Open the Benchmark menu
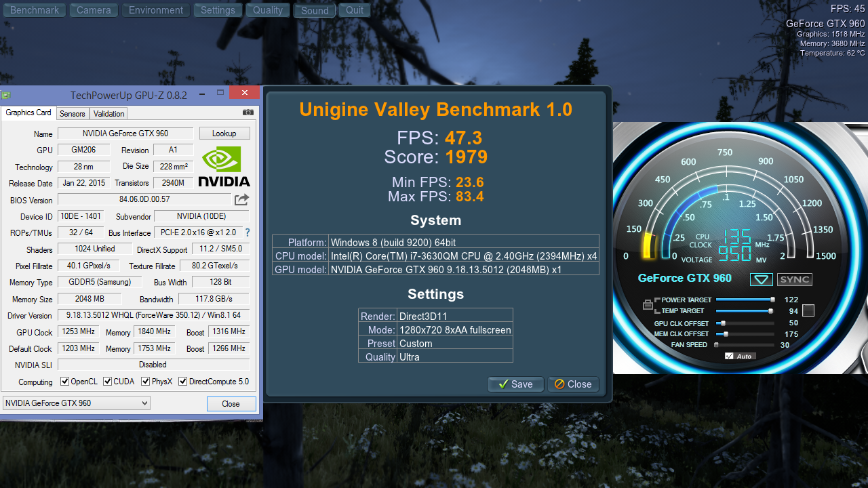 click(35, 10)
